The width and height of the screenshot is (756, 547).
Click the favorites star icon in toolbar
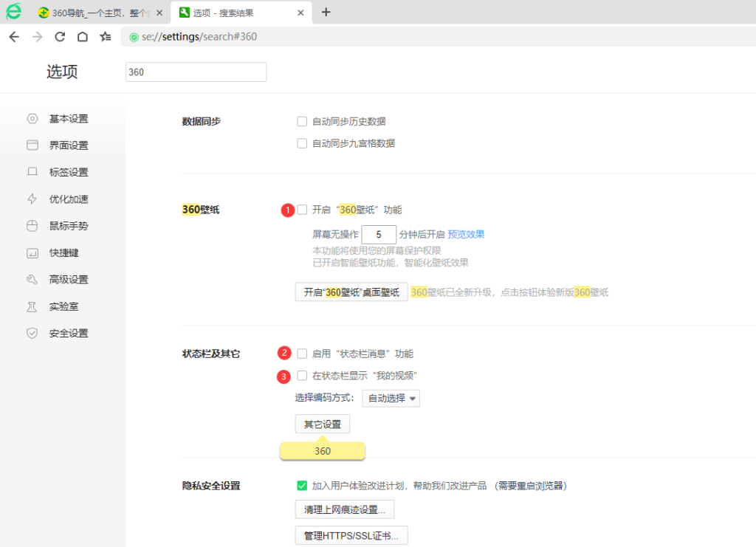click(106, 37)
